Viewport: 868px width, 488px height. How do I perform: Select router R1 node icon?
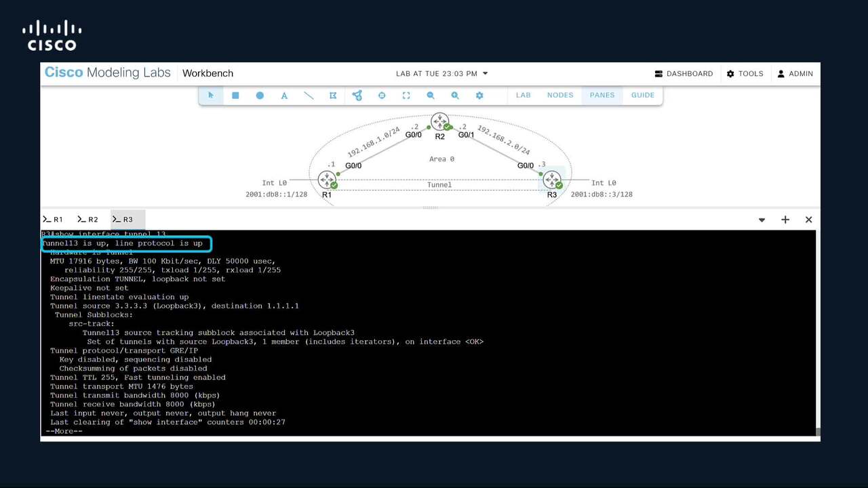click(327, 180)
